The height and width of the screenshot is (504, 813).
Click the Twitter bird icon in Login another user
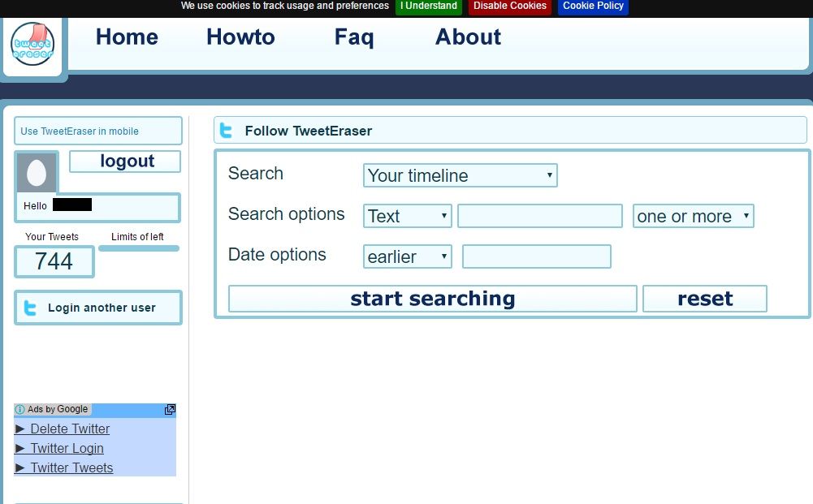tap(31, 308)
